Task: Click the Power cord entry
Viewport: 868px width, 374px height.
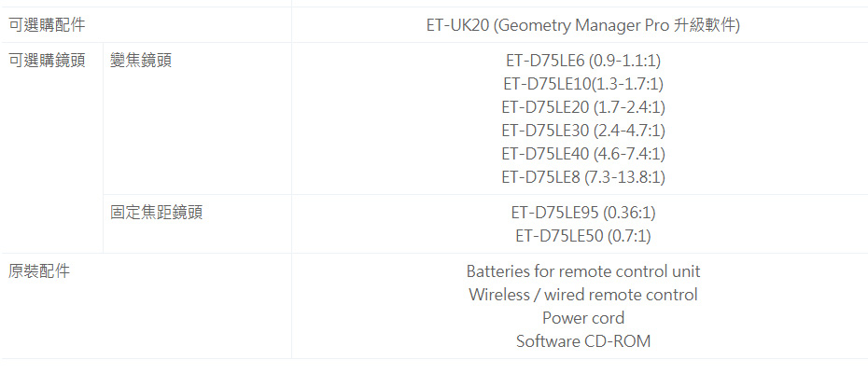Action: 583,318
